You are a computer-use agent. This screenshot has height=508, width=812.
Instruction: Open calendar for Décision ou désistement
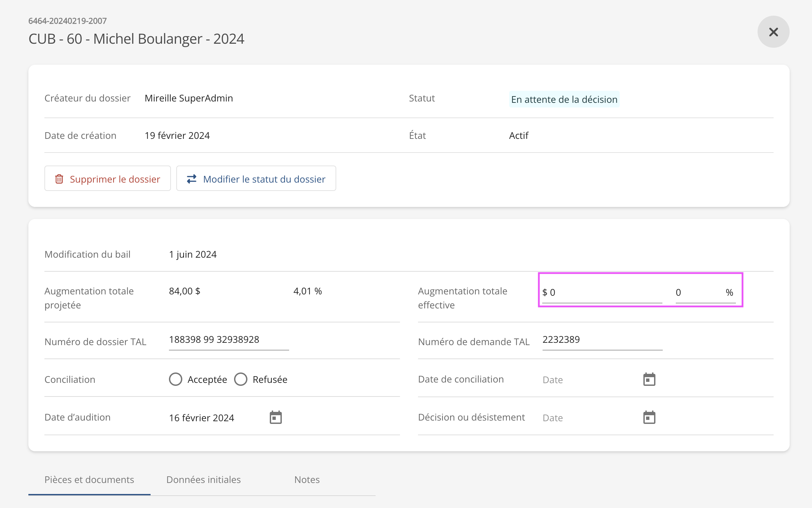point(649,417)
